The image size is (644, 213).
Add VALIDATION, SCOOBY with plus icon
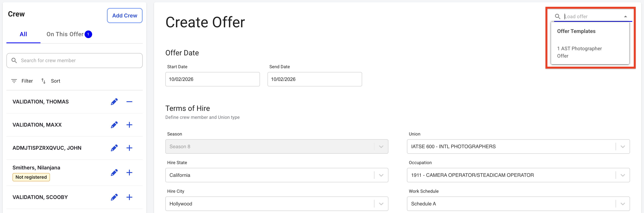[129, 197]
